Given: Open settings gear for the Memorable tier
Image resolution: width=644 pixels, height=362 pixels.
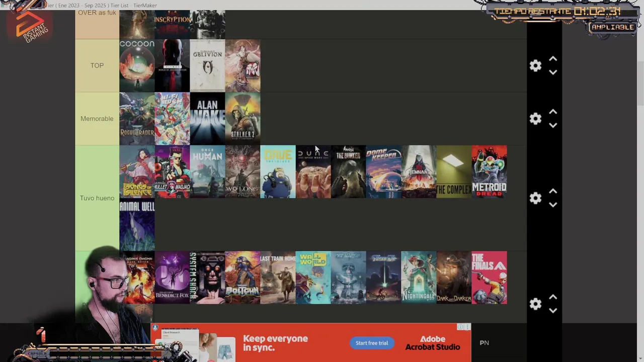Looking at the screenshot, I should [x=535, y=119].
